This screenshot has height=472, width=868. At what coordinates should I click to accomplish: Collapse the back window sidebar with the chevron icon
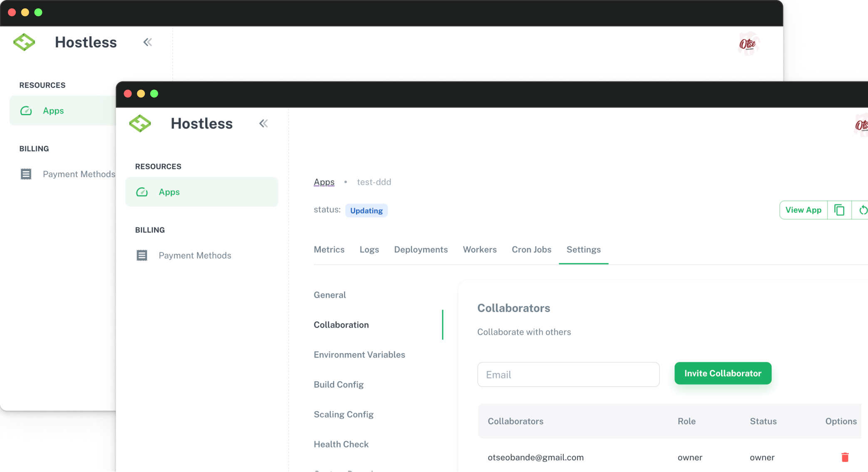point(148,42)
